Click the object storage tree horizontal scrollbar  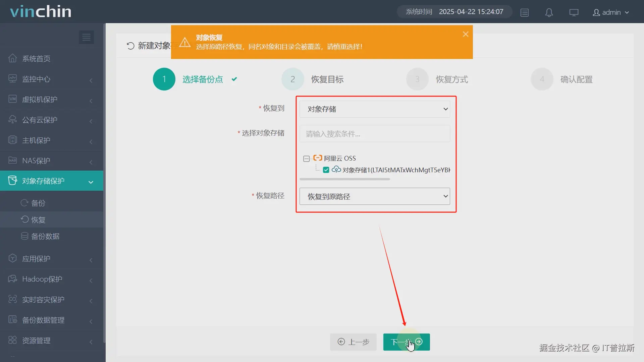[344, 179]
